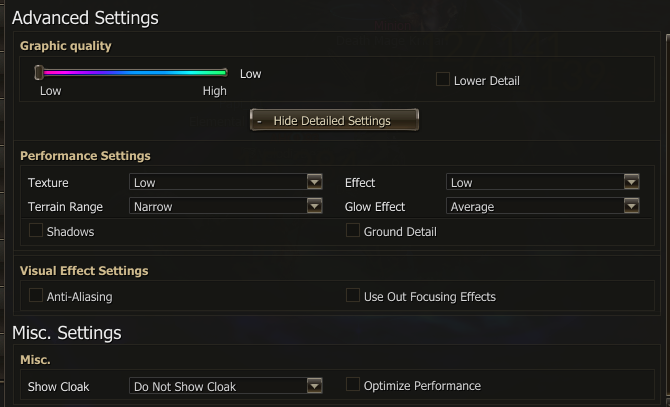Viewport: 670px width, 407px height.
Task: Expand the Effect quality dropdown arrow
Action: pyautogui.click(x=631, y=182)
